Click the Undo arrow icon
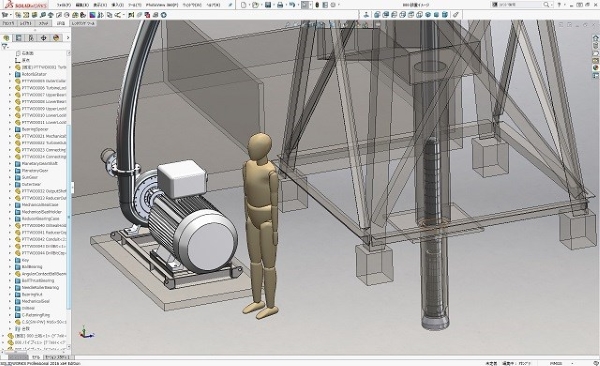The image size is (600, 366). (x=292, y=5)
